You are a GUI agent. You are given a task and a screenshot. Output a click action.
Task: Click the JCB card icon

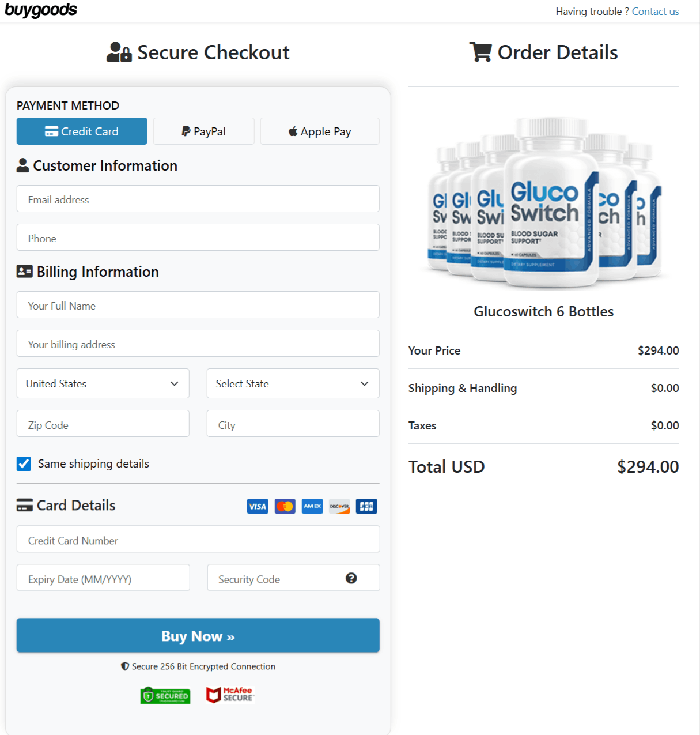[366, 506]
